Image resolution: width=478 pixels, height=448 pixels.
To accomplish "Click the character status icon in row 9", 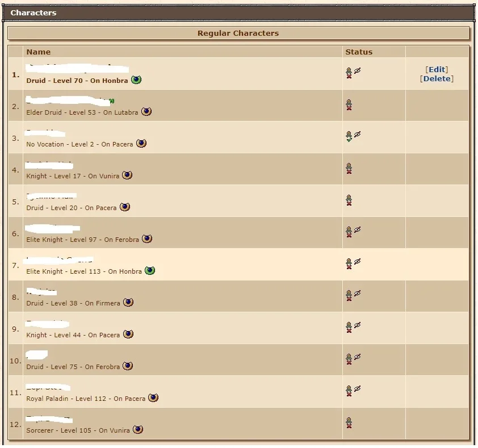I will pyautogui.click(x=349, y=327).
